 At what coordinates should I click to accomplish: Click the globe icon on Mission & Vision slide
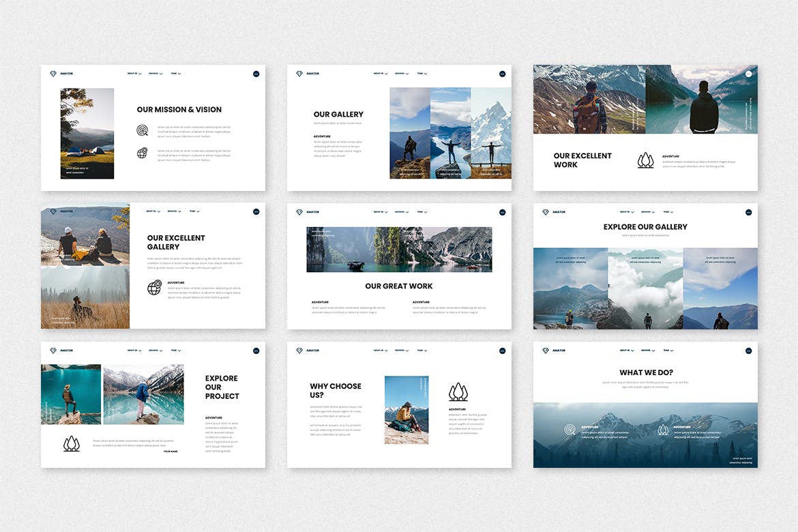[143, 153]
